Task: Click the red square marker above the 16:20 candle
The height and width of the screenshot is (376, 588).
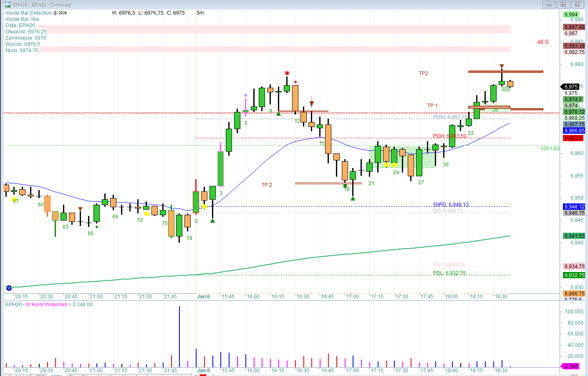Action: pos(287,73)
